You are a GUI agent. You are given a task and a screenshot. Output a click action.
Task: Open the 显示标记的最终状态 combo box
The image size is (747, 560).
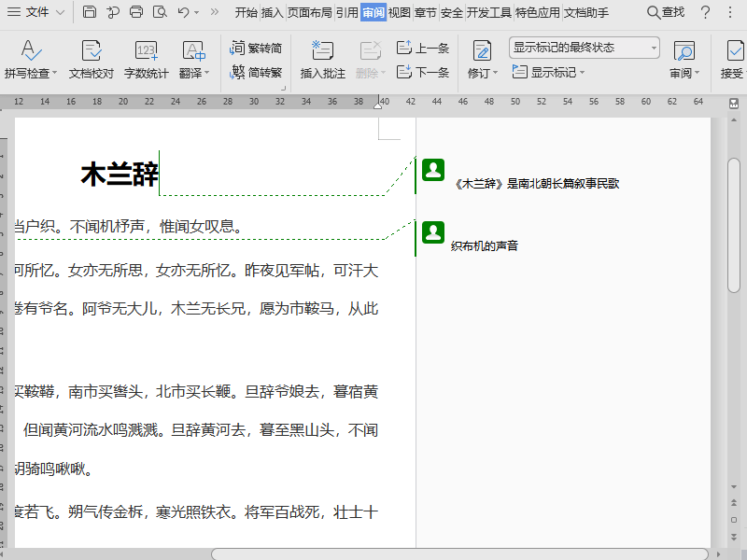tap(585, 48)
